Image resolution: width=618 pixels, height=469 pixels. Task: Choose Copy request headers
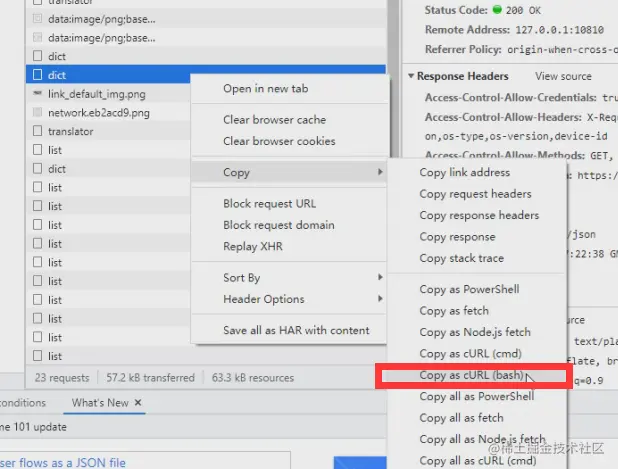pyautogui.click(x=477, y=194)
